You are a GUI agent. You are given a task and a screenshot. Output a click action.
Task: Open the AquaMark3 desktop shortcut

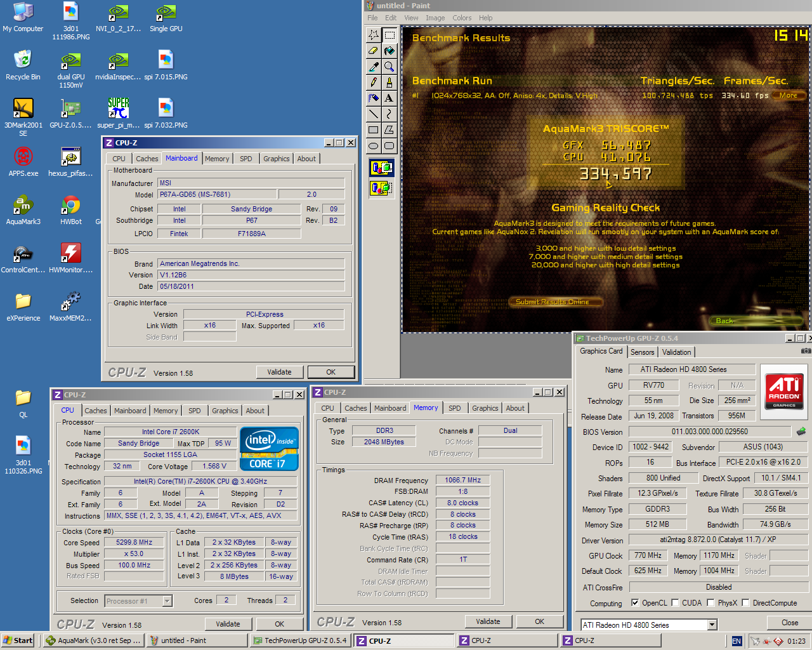pos(23,210)
